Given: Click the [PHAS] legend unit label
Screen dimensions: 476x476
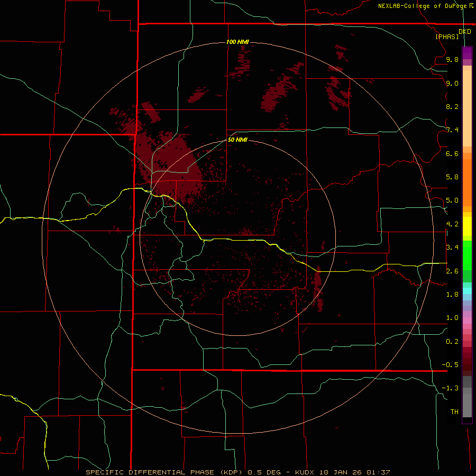Looking at the screenshot, I should tap(447, 36).
